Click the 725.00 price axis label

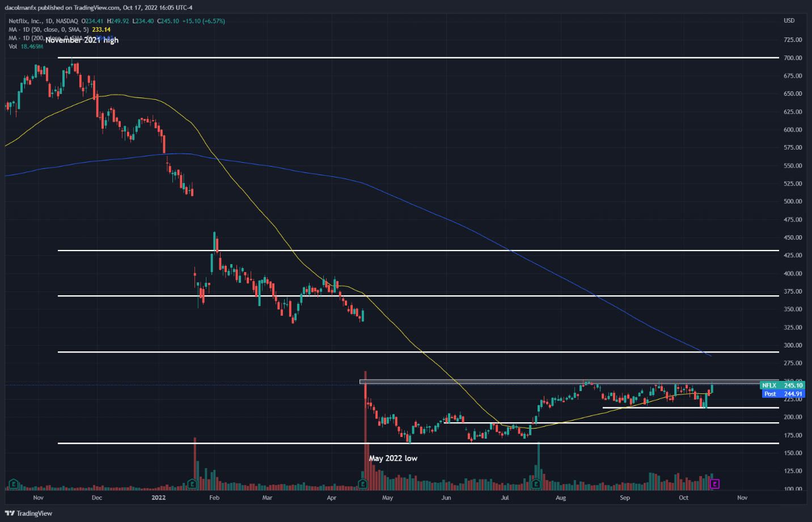[793, 40]
